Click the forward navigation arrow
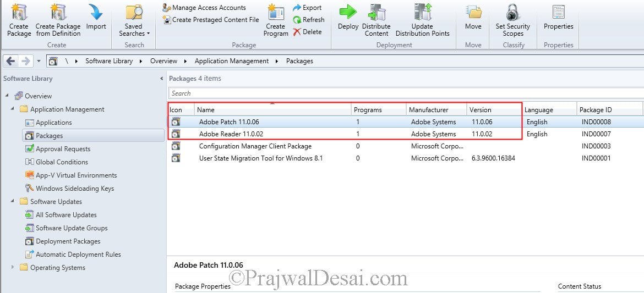Screen dimensions: 644x293 25,61
